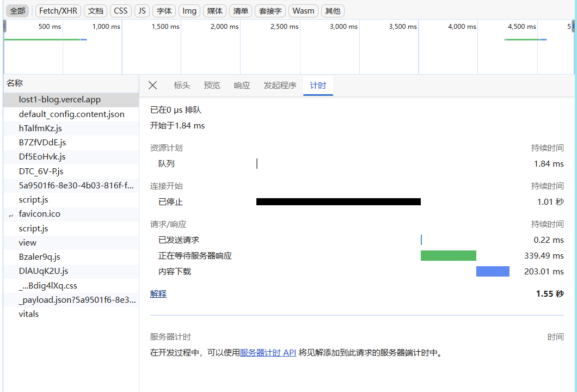The image size is (577, 392).
Task: Toggle the JS request filter
Action: click(x=142, y=11)
